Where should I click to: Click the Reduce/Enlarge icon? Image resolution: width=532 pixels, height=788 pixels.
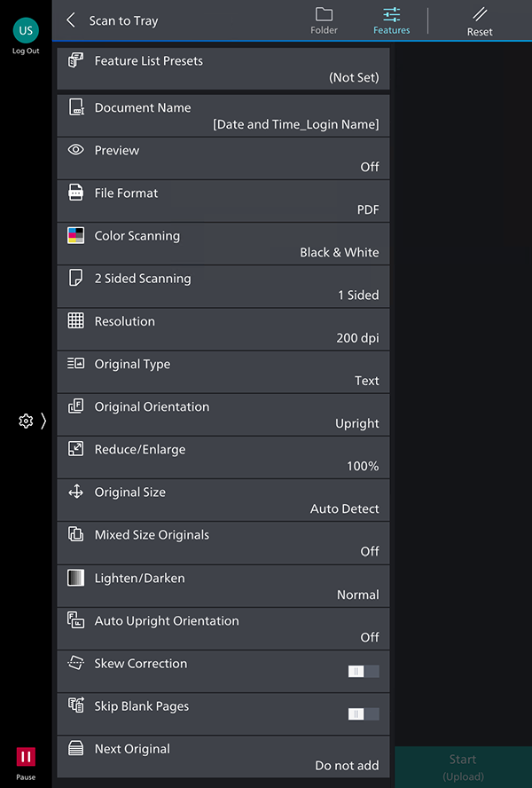tap(76, 449)
